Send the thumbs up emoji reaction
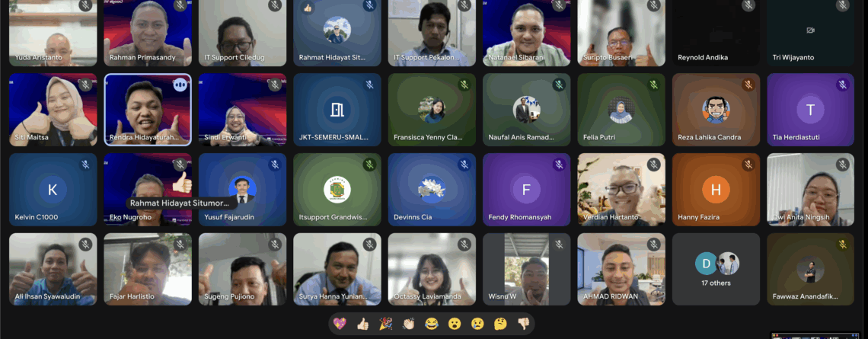868x339 pixels. tap(362, 324)
